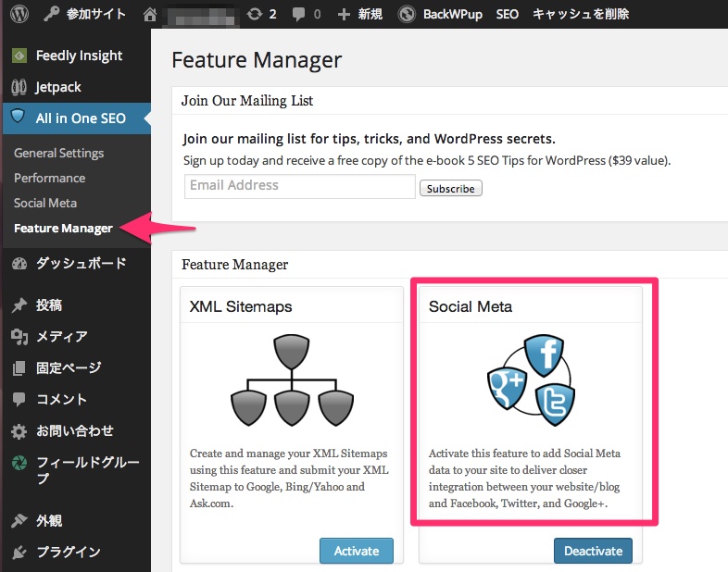Click the Feedly Insight icon
Viewport: 728px width, 572px height.
click(x=19, y=56)
